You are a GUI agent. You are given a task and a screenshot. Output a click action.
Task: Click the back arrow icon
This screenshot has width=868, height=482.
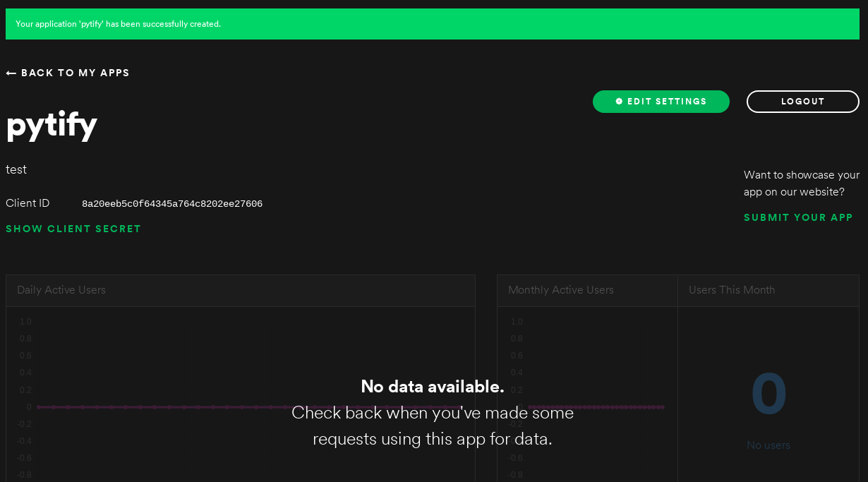point(11,73)
